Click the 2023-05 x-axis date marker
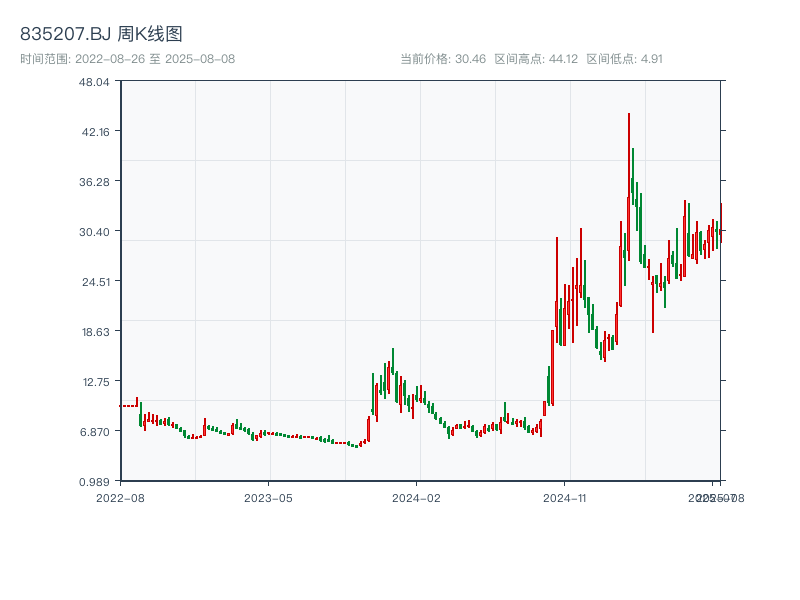This screenshot has width=800, height=600. 268,498
